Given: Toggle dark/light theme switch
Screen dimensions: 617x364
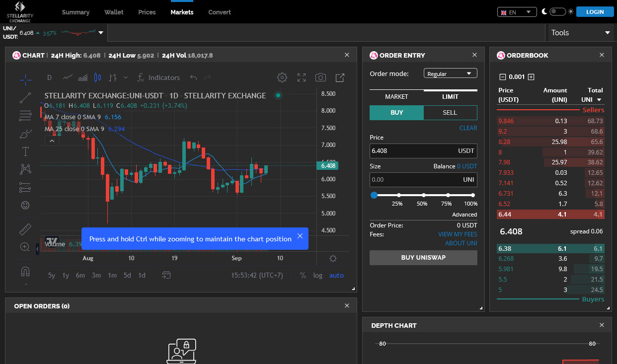Looking at the screenshot, I should (x=557, y=12).
